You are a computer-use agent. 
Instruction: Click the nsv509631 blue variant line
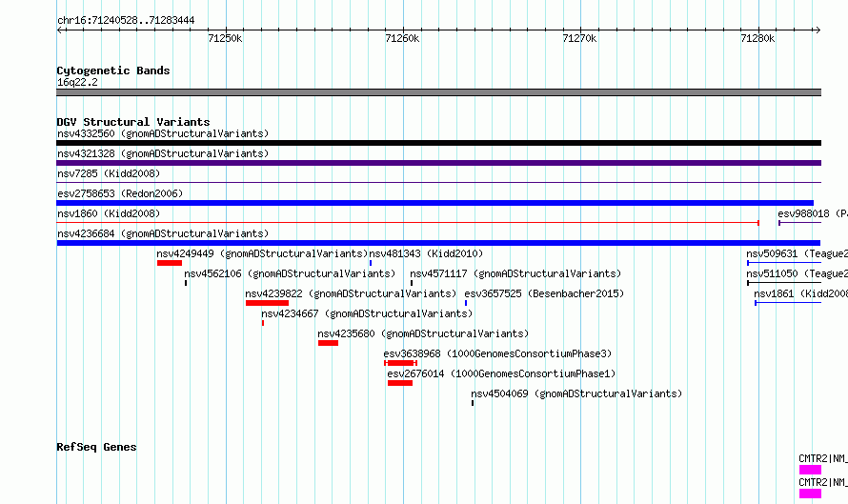pyautogui.click(x=784, y=263)
